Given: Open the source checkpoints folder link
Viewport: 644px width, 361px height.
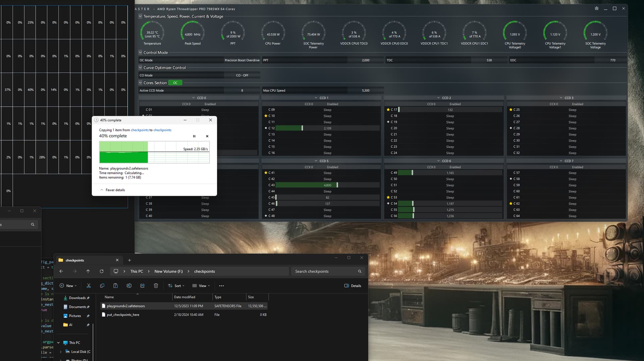Looking at the screenshot, I should coord(140,130).
